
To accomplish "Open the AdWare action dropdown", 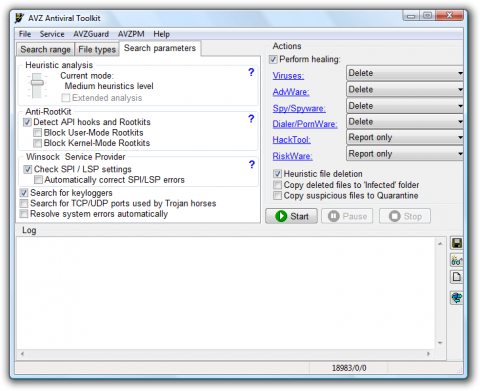I will pos(405,90).
